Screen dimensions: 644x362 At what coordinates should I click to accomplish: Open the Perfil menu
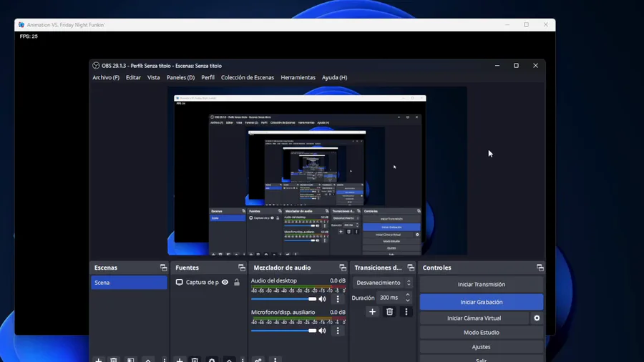click(x=208, y=77)
